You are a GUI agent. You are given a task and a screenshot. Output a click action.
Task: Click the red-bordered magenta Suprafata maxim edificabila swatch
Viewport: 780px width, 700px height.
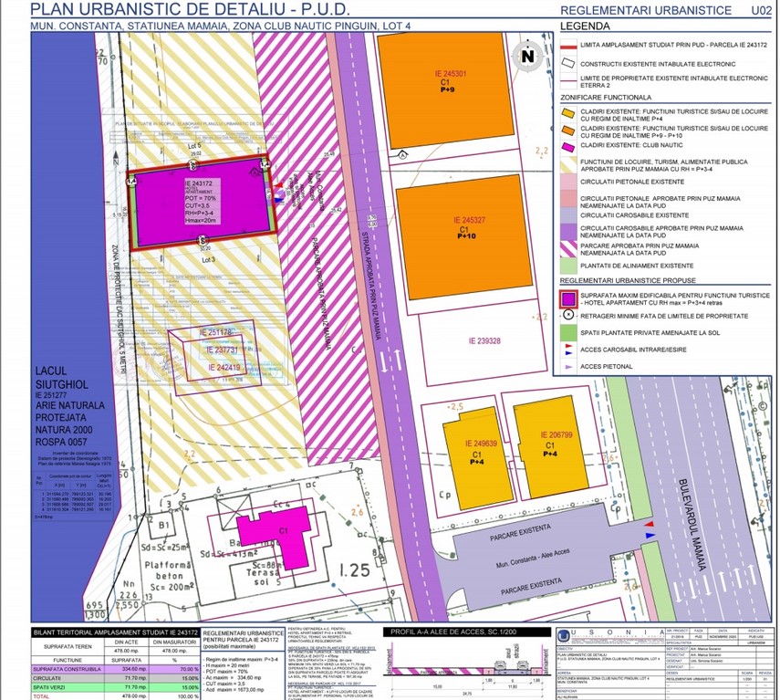tap(568, 299)
